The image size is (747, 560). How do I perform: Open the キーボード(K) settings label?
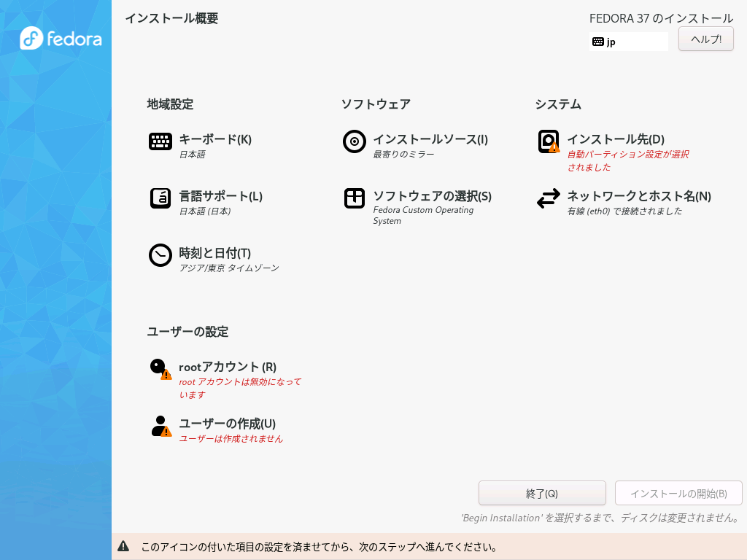tap(215, 139)
